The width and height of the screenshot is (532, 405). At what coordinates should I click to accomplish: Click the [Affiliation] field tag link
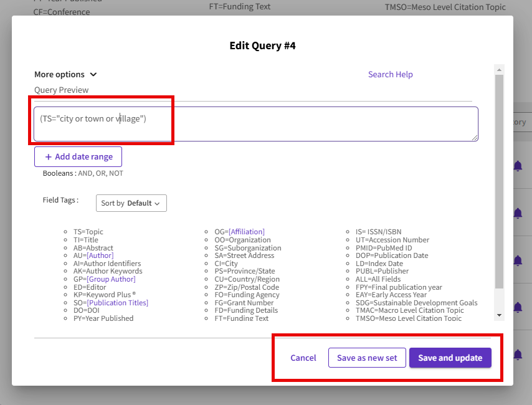click(x=246, y=232)
